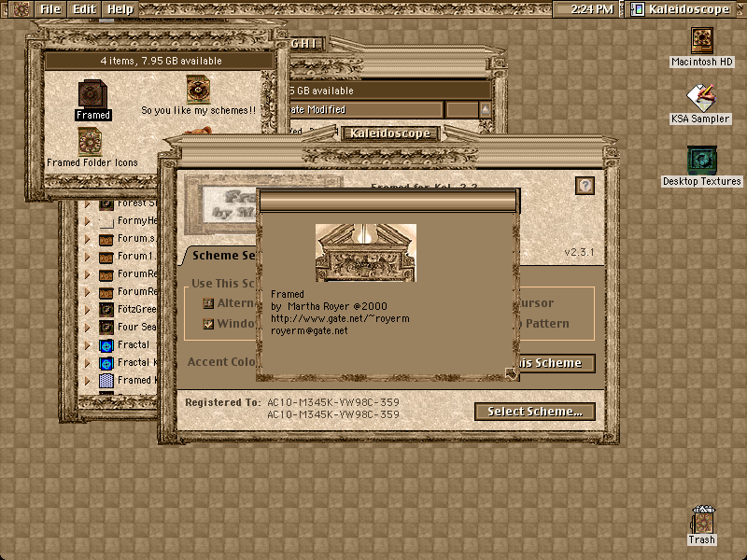Image resolution: width=747 pixels, height=560 pixels.
Task: Expand the FötzGree folder row
Action: click(x=87, y=310)
